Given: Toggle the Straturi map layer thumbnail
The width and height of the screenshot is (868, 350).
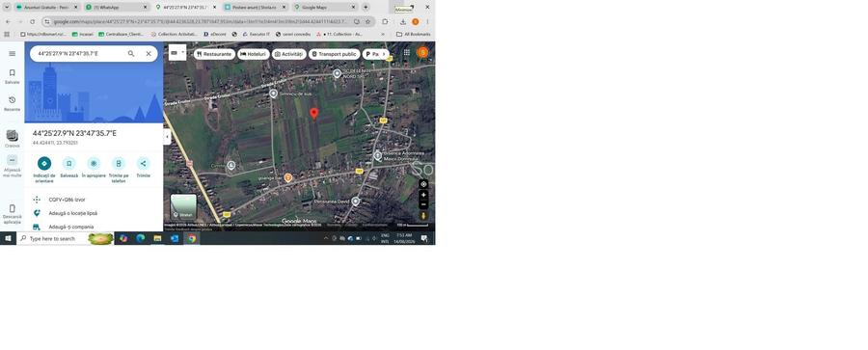Looking at the screenshot, I should point(183,206).
